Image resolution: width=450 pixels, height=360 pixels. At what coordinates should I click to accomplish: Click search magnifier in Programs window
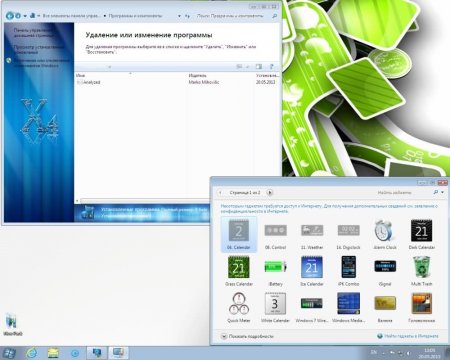[x=274, y=16]
